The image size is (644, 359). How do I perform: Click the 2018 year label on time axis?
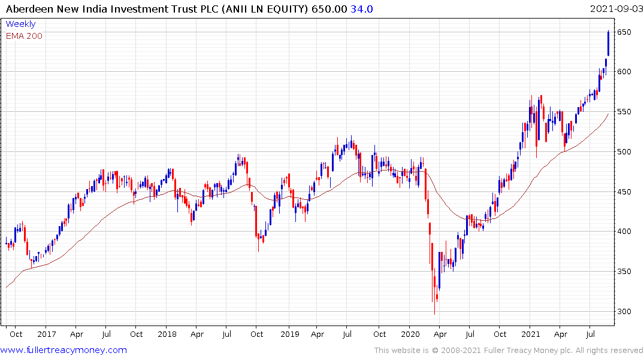click(x=167, y=334)
